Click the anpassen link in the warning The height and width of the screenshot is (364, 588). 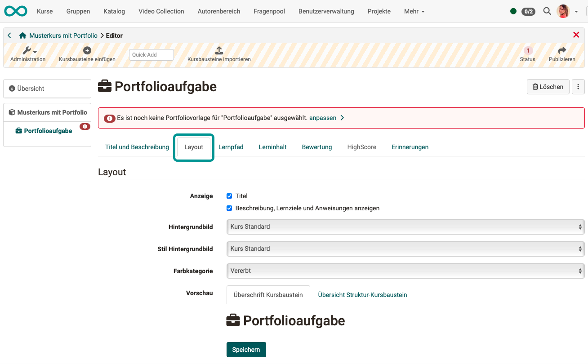[x=323, y=118]
